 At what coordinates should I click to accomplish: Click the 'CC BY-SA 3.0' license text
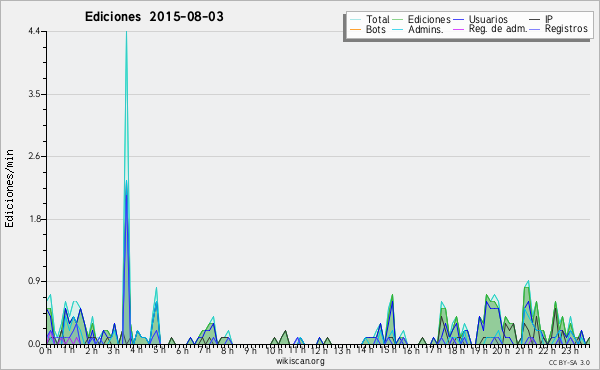pos(569,363)
